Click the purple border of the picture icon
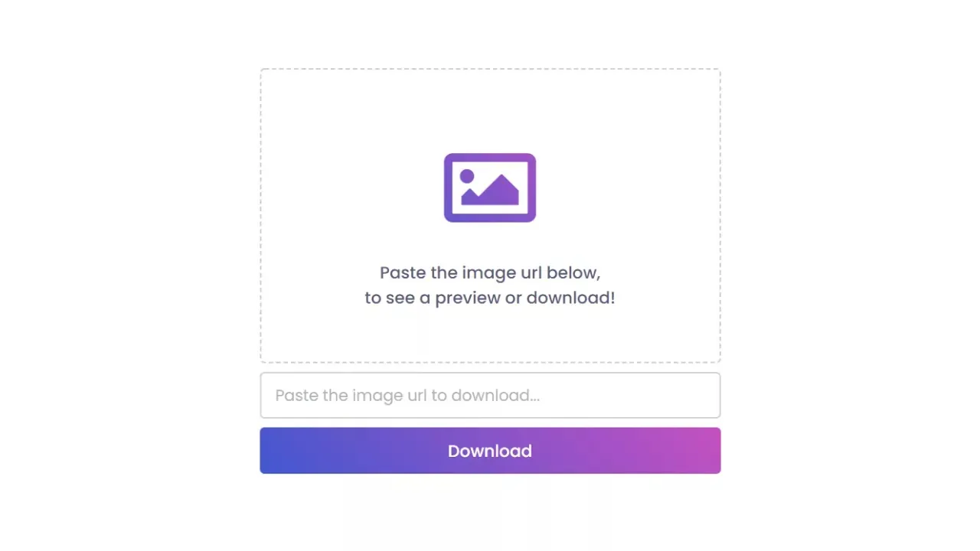980x551 pixels. coord(490,157)
